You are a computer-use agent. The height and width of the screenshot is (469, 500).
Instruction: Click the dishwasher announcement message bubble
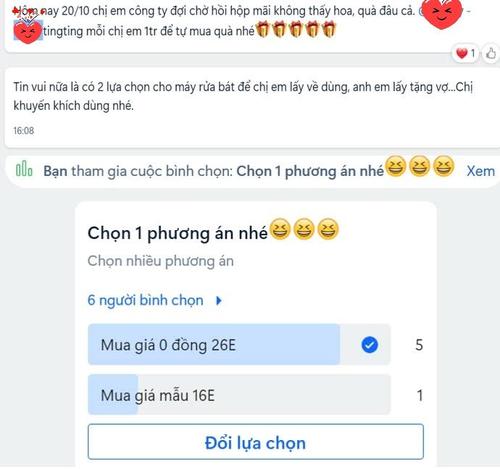[252, 108]
